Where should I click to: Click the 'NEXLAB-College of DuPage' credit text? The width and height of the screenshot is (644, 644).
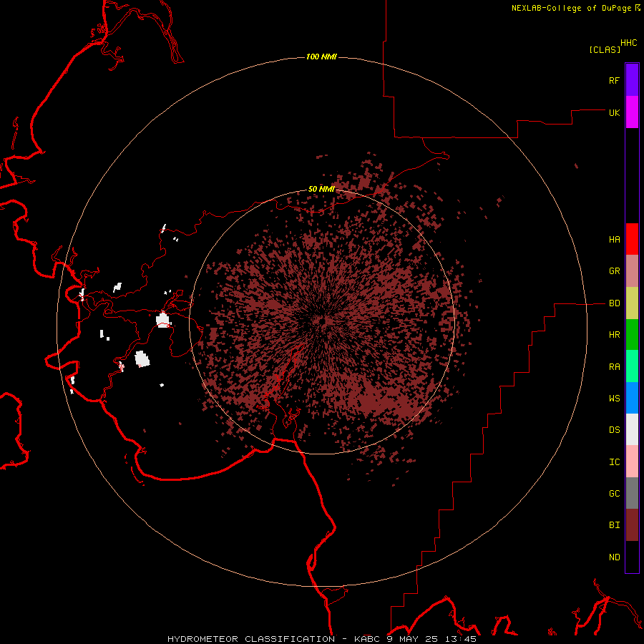click(571, 8)
